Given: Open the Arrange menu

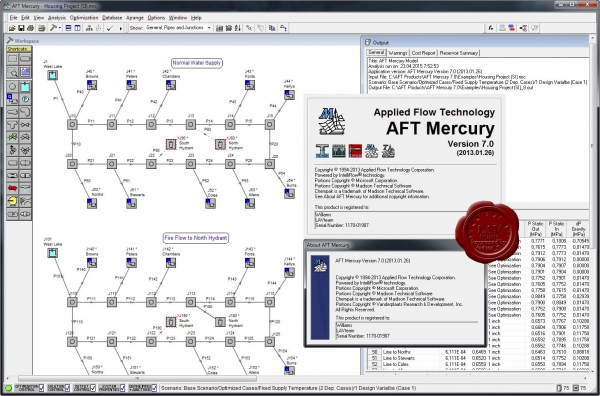Looking at the screenshot, I should click(x=135, y=18).
